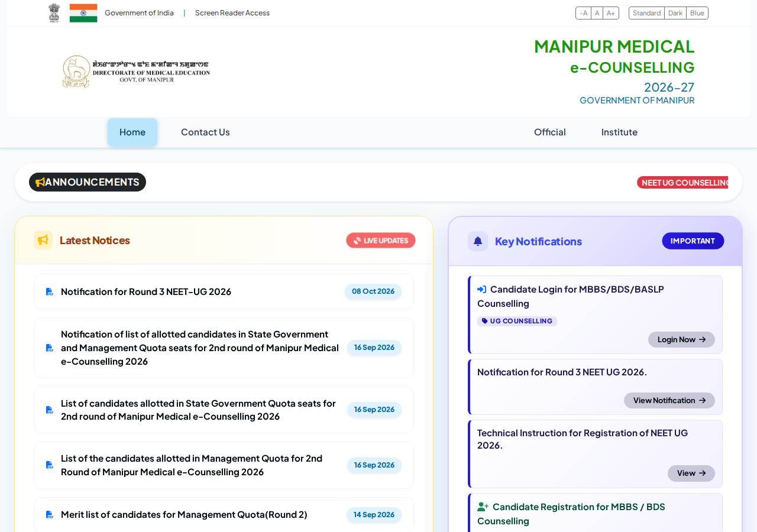
Task: Open PDF icon for Management Quota allotted list
Action: coord(50,465)
